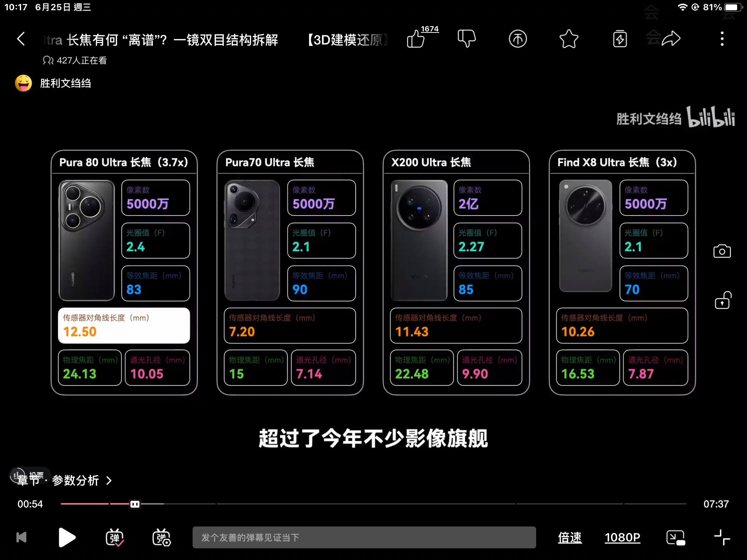Toggle danmaku display on or off
Screen dimensions: 747x560
(x=115, y=537)
